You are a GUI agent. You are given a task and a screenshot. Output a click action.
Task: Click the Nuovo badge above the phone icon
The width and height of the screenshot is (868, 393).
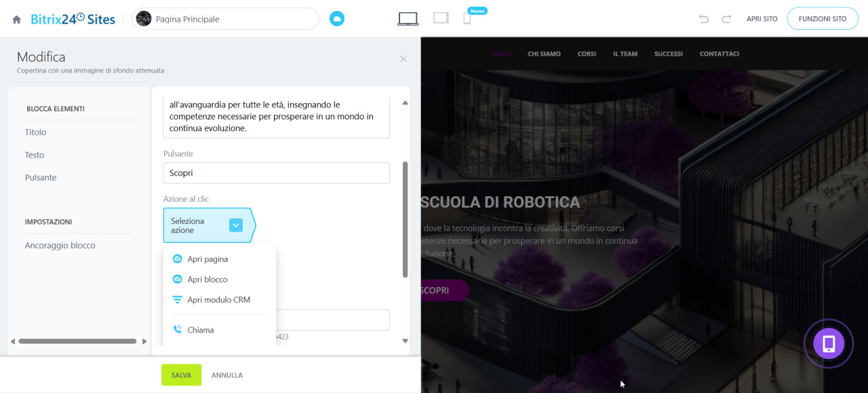(x=477, y=11)
